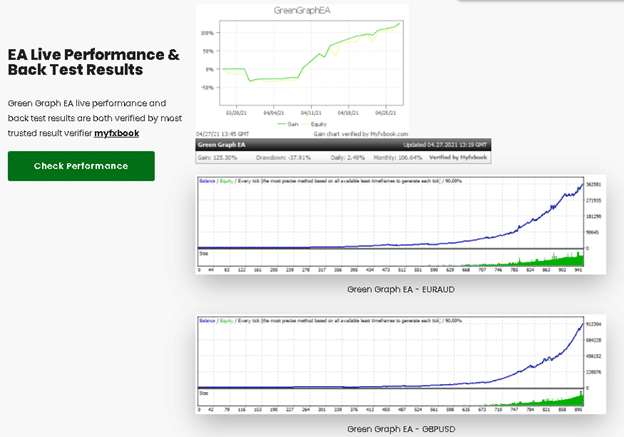Click the paragraph describing verified results
The width and height of the screenshot is (624, 437).
(x=95, y=118)
